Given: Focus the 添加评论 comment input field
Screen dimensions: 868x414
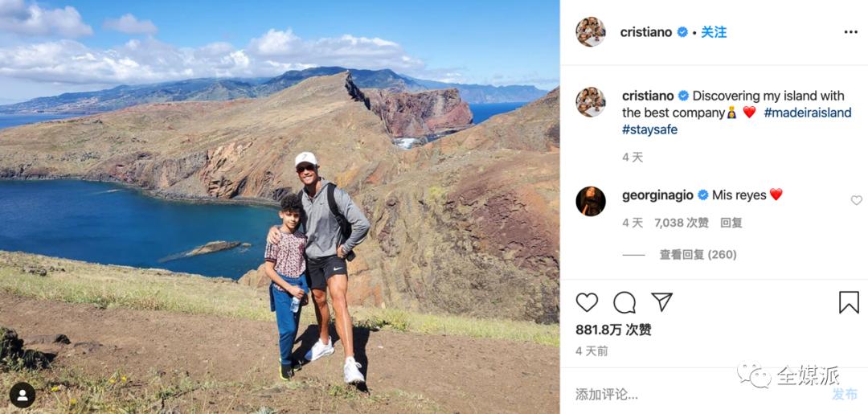Looking at the screenshot, I should point(698,395).
